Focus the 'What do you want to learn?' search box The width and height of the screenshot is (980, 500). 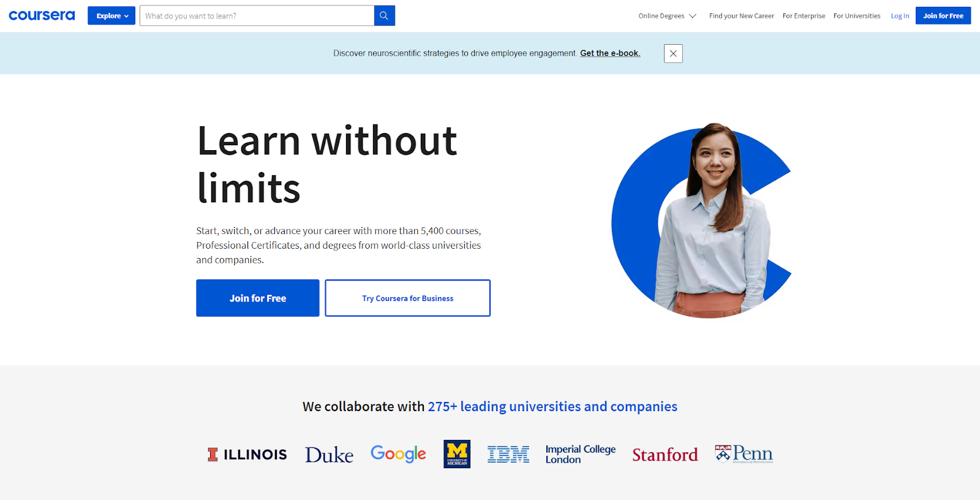(x=257, y=16)
